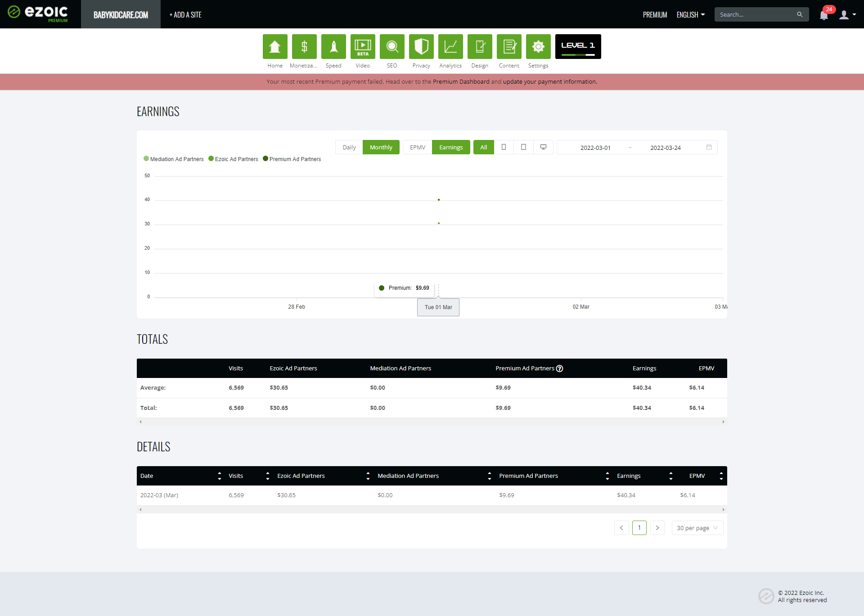Switch chart to Monthly view

point(381,147)
